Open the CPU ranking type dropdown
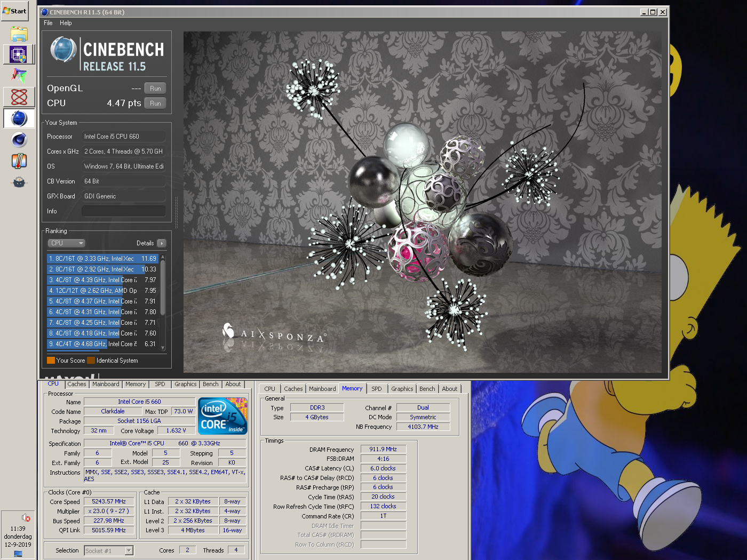The height and width of the screenshot is (560, 747). tap(67, 243)
